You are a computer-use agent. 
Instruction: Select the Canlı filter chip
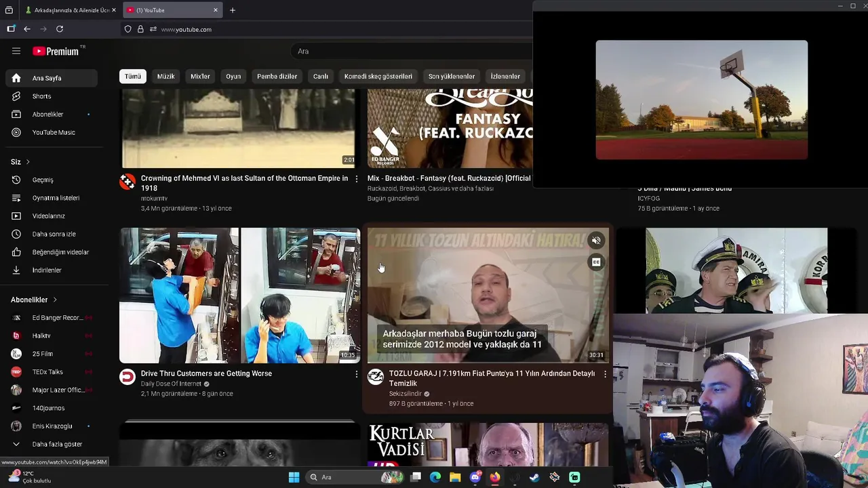pos(321,77)
